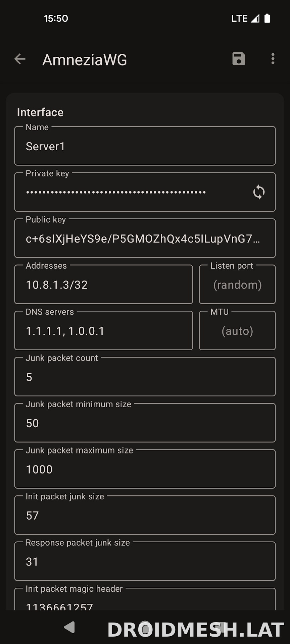The height and width of the screenshot is (644, 290).
Task: Open the three-dot overflow menu
Action: [273, 59]
